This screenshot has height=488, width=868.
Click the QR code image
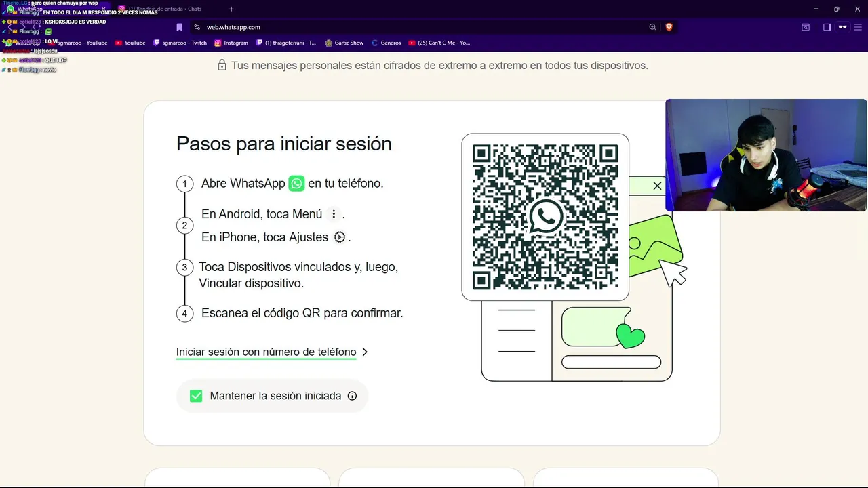[x=545, y=217]
